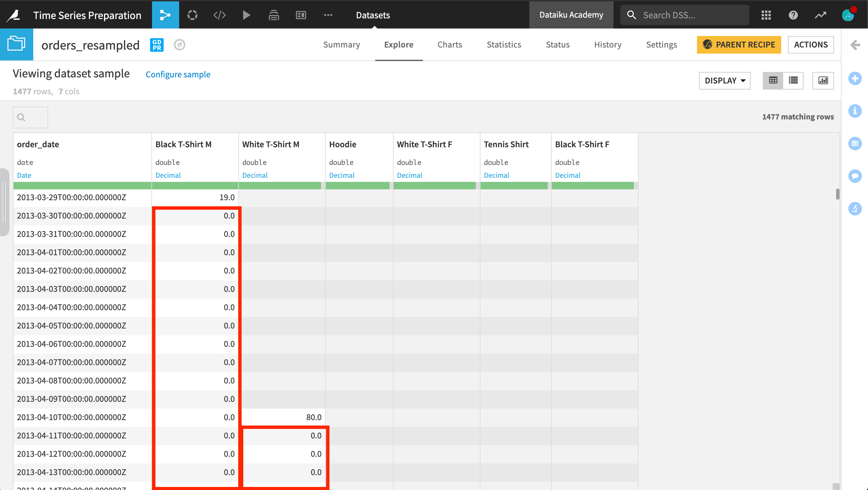
Task: Open the applications grid menu icon
Action: pos(766,15)
